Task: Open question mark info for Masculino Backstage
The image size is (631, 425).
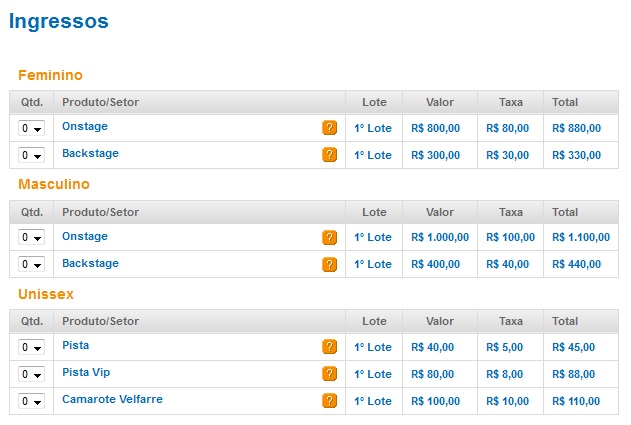Action: (329, 264)
